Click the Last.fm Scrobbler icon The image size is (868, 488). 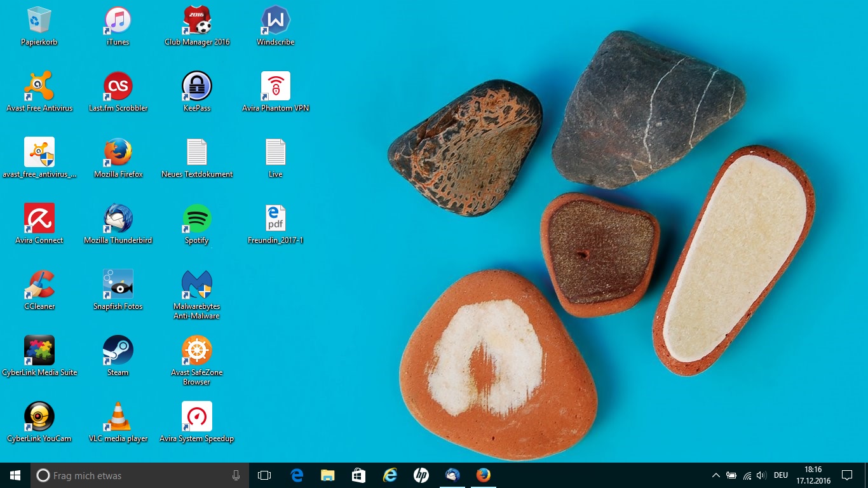tap(118, 92)
